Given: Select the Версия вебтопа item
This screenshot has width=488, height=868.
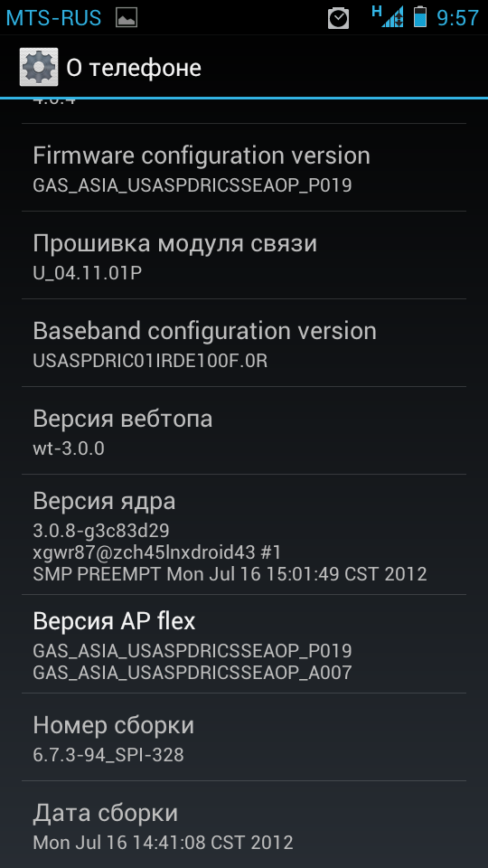Looking at the screenshot, I should [244, 430].
